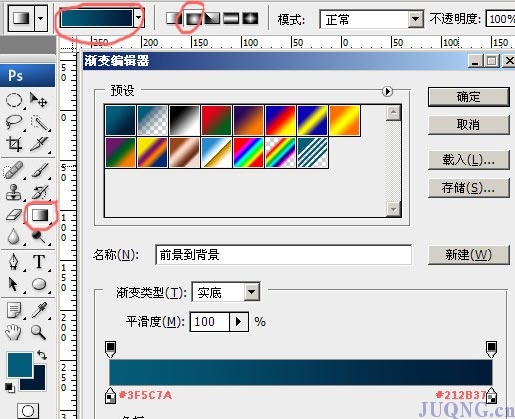Choose the rainbow spectrum preset
Screen dimensions: 515x419
[248, 152]
